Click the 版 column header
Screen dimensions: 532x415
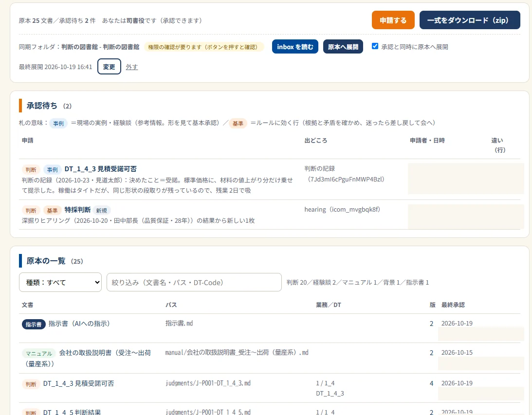[433, 305]
